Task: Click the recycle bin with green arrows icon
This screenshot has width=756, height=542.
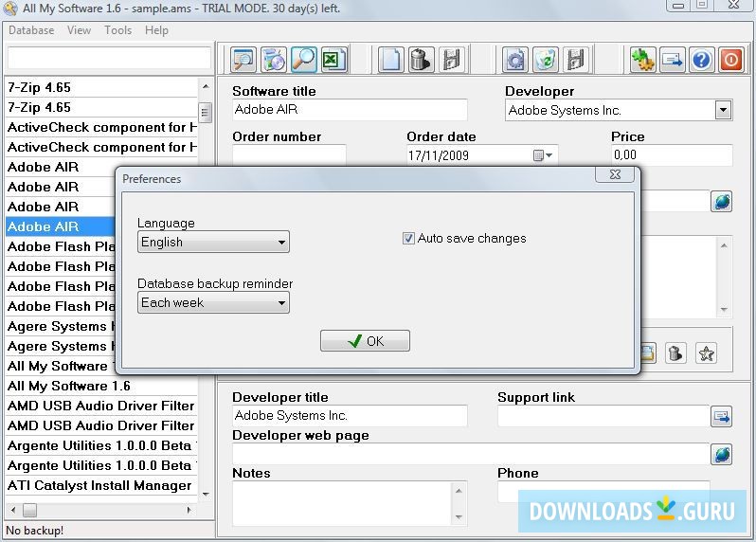Action: pos(546,61)
